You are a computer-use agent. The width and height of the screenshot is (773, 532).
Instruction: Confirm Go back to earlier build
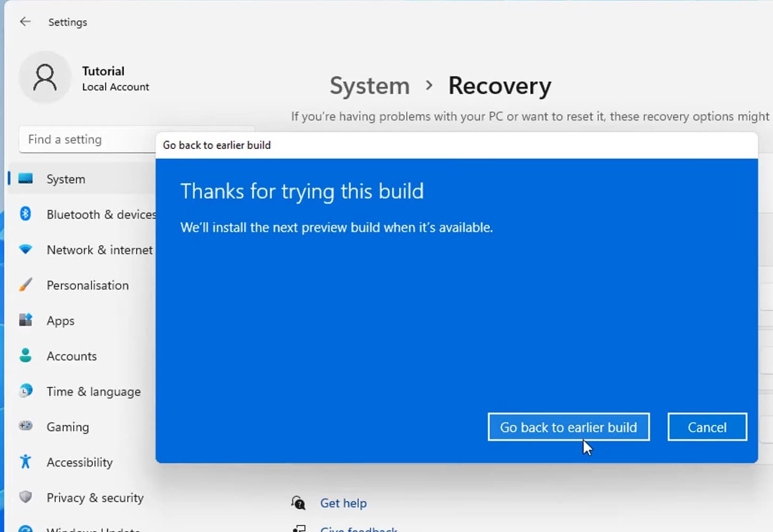568,427
